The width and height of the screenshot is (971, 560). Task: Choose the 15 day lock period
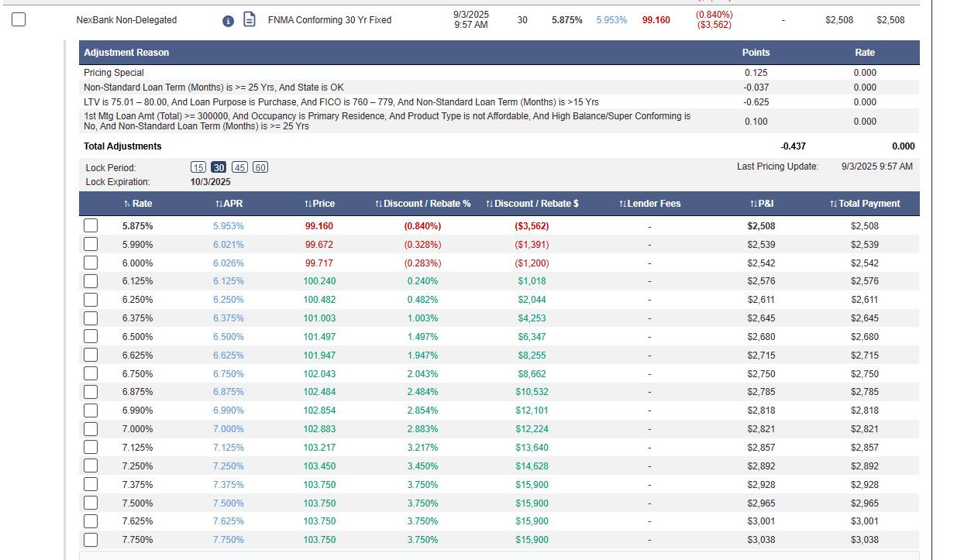[x=198, y=167]
